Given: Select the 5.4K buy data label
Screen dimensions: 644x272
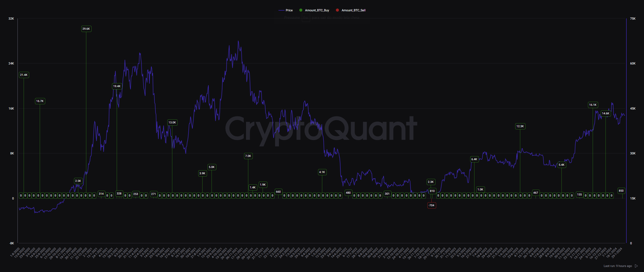Looking at the screenshot, I should pyautogui.click(x=562, y=165).
